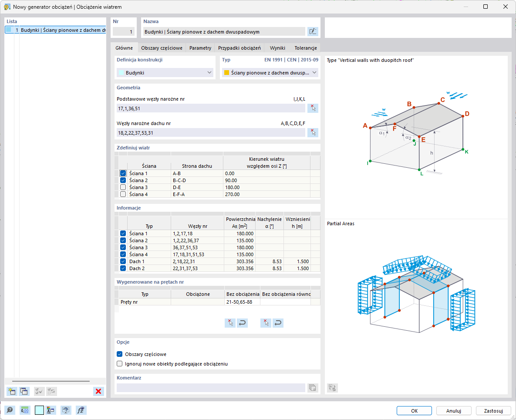Enable Ściana 3 wind direction 180.00
Image resolution: width=516 pixels, height=420 pixels.
pyautogui.click(x=123, y=187)
